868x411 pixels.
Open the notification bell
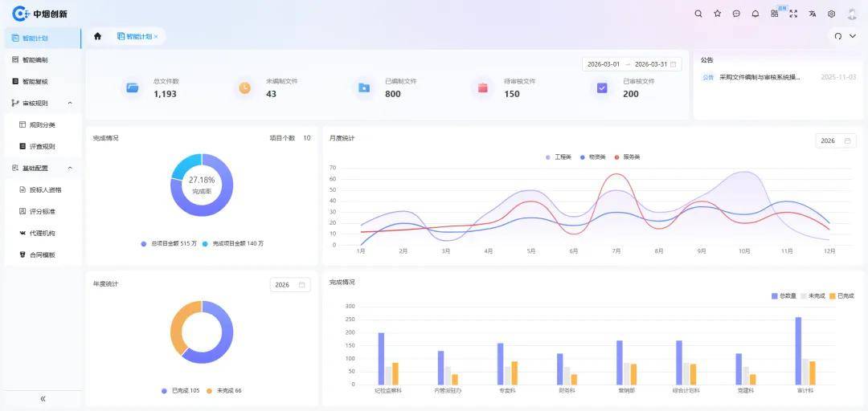(755, 14)
